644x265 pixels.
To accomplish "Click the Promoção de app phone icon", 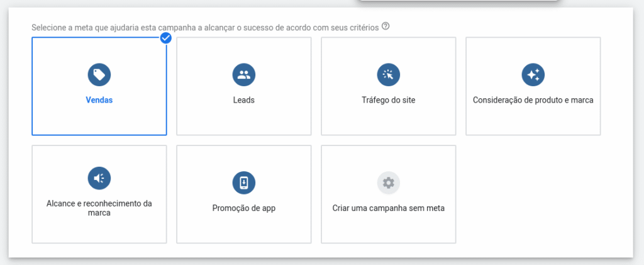I will 244,183.
